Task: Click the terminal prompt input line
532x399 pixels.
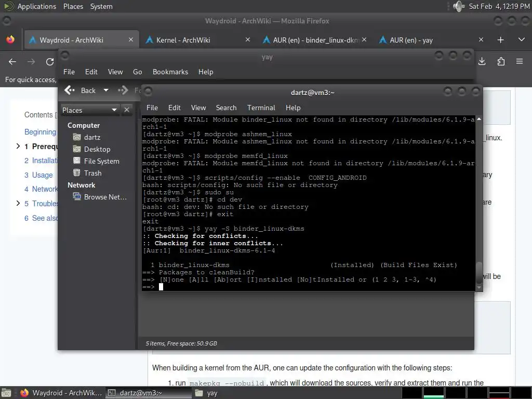Action: click(308, 287)
